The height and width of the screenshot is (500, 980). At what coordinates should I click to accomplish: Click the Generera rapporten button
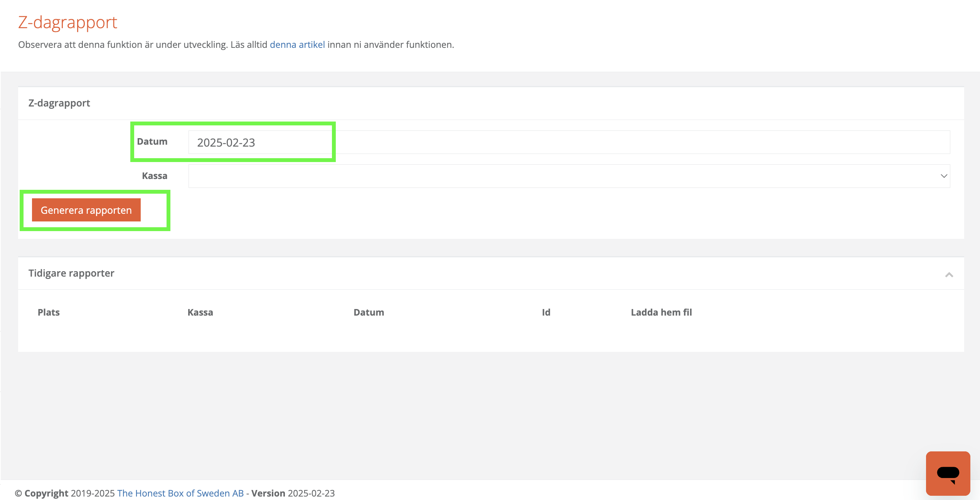(86, 210)
